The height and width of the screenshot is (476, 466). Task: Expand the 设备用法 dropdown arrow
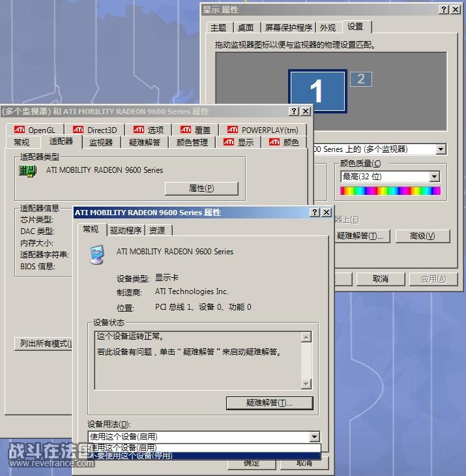click(314, 436)
